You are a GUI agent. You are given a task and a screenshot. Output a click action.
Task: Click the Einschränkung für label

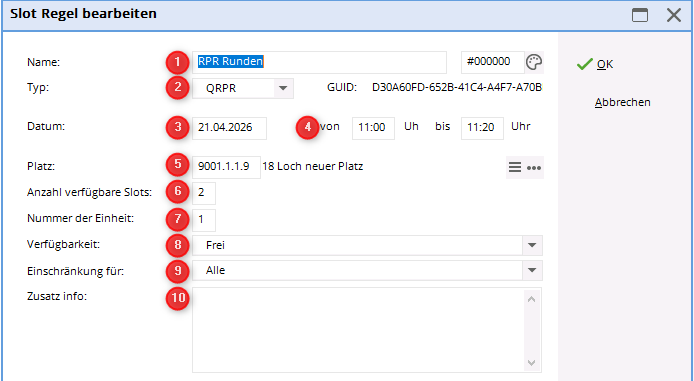coord(75,271)
